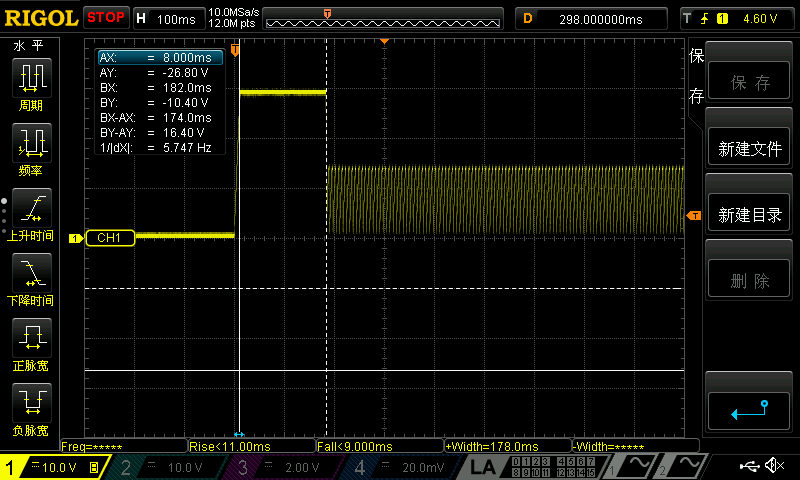
Task: Click the 保存 save button
Action: pyautogui.click(x=749, y=81)
